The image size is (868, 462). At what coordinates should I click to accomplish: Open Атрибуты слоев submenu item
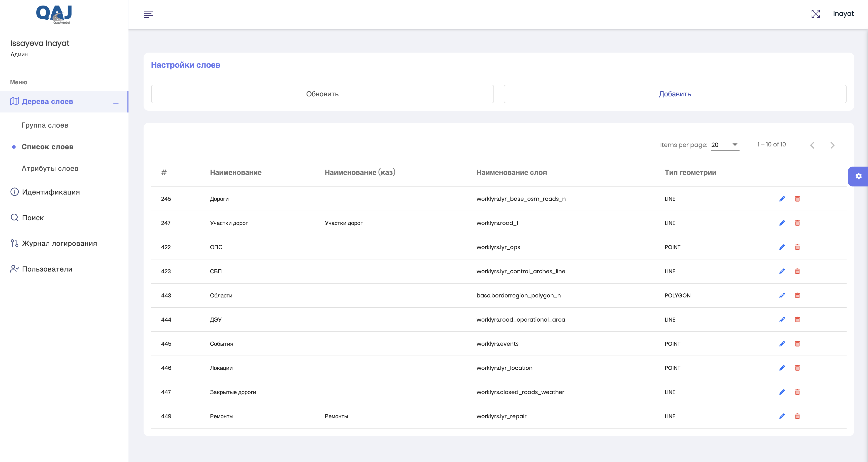coord(50,168)
